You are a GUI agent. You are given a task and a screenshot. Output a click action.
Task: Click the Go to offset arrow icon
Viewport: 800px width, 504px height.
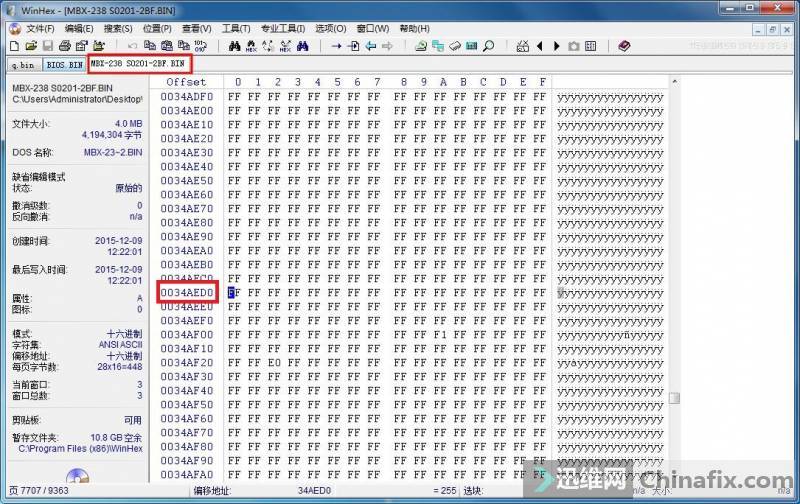tap(336, 46)
